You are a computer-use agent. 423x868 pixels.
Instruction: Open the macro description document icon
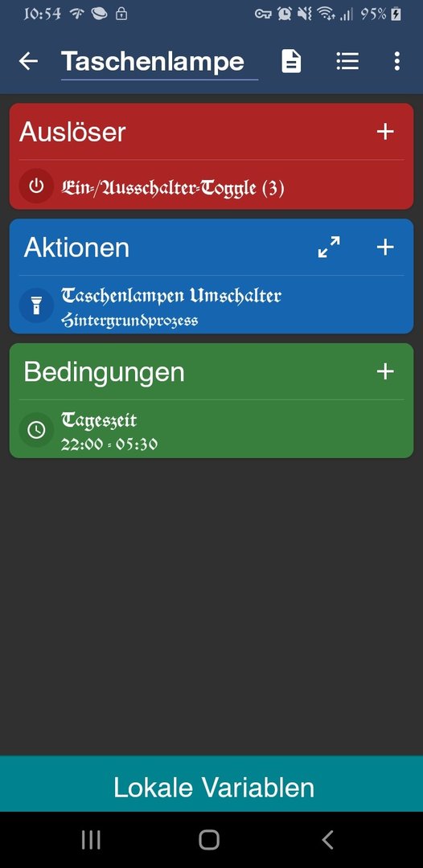click(x=291, y=61)
